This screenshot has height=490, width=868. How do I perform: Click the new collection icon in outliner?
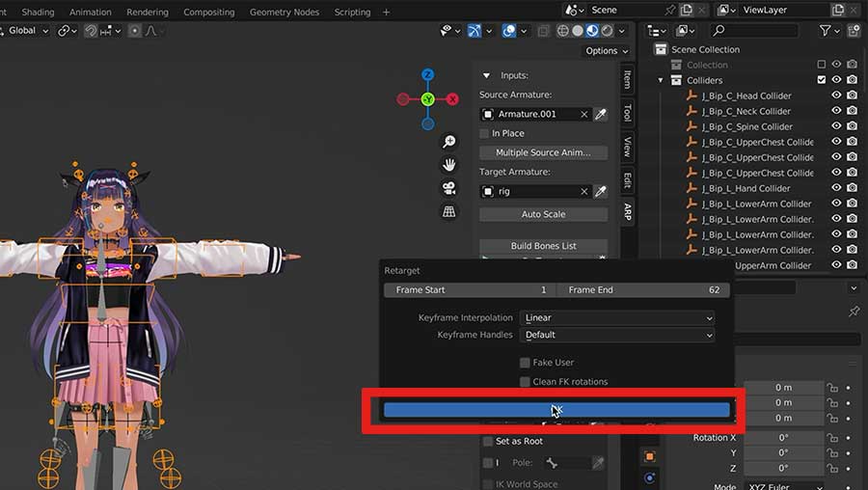(853, 31)
